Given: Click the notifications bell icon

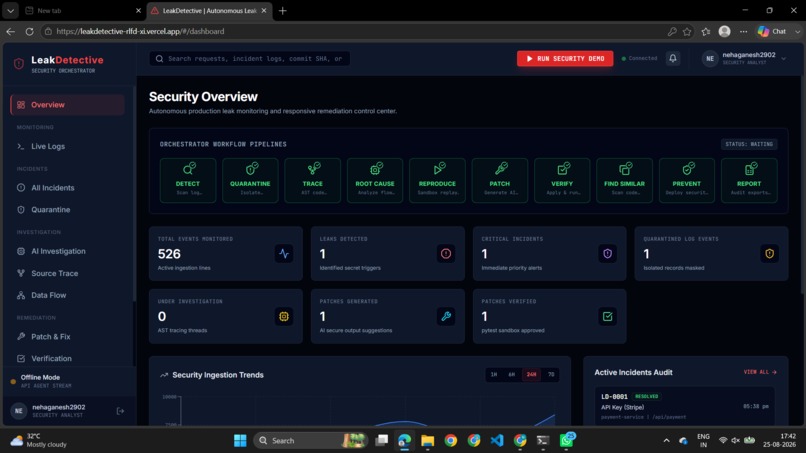Looking at the screenshot, I should [672, 58].
